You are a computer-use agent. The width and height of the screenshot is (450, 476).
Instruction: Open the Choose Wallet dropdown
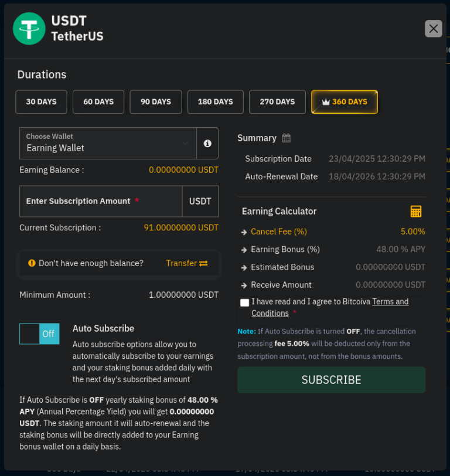click(108, 144)
